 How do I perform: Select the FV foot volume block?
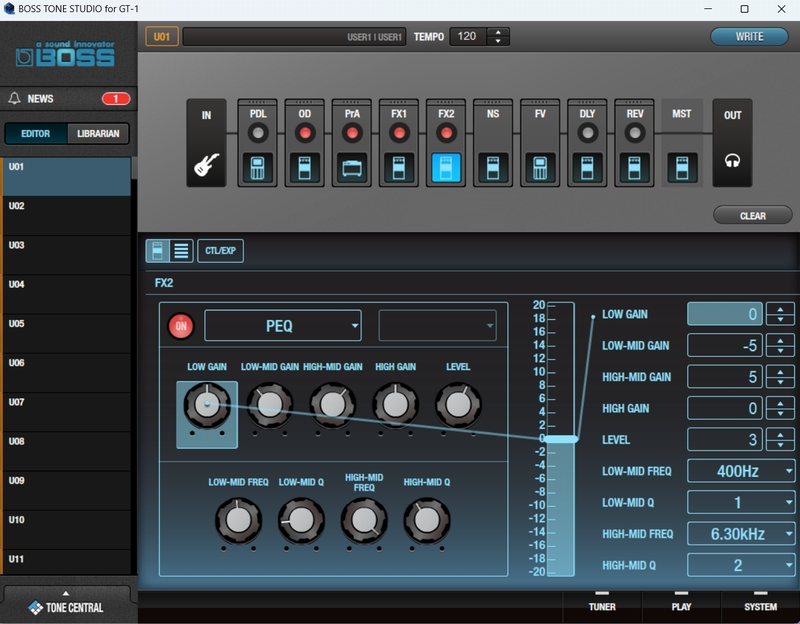(540, 166)
